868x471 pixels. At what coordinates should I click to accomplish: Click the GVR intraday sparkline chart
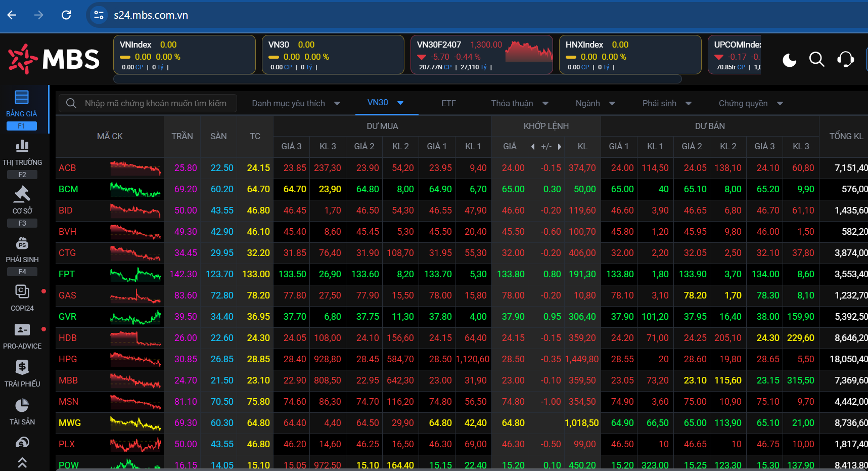point(135,317)
